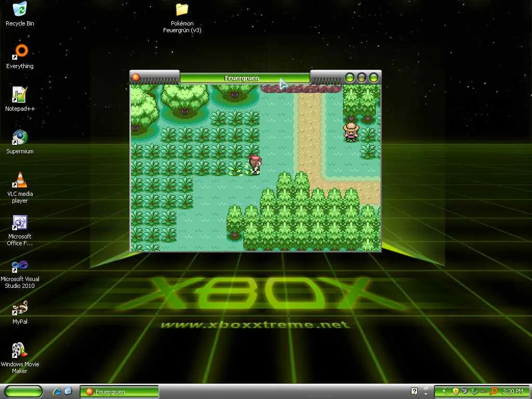This screenshot has height=399, width=532.
Task: Click the green Safely Remove Hardware tray icon
Action: click(474, 391)
